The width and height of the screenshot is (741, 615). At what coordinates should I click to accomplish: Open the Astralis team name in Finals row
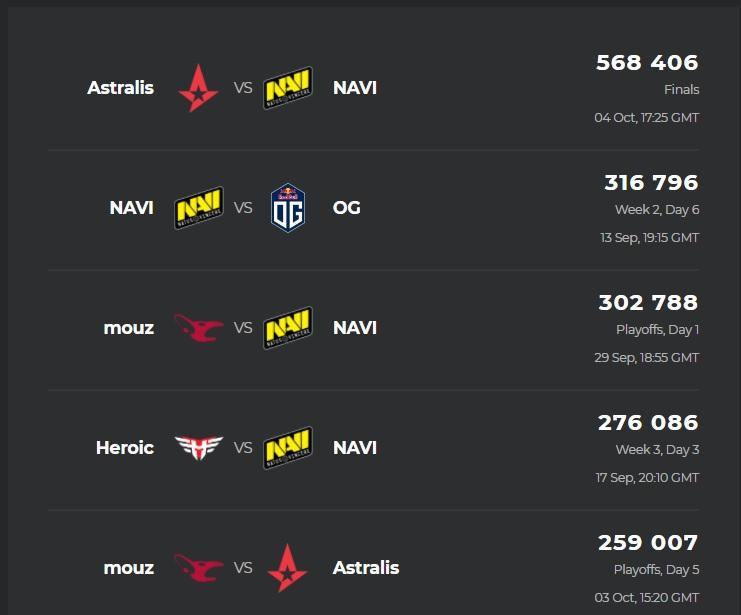pyautogui.click(x=121, y=88)
